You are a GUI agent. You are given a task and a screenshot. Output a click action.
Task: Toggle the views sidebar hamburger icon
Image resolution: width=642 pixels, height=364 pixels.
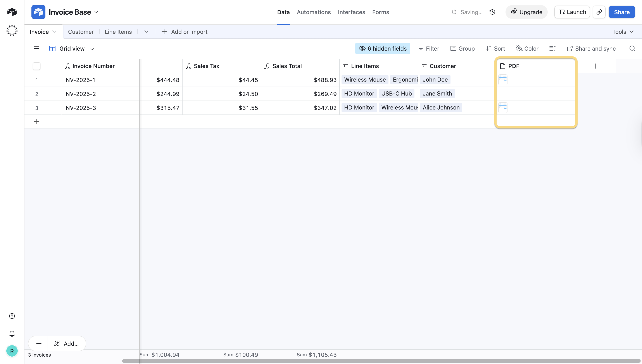pos(36,48)
